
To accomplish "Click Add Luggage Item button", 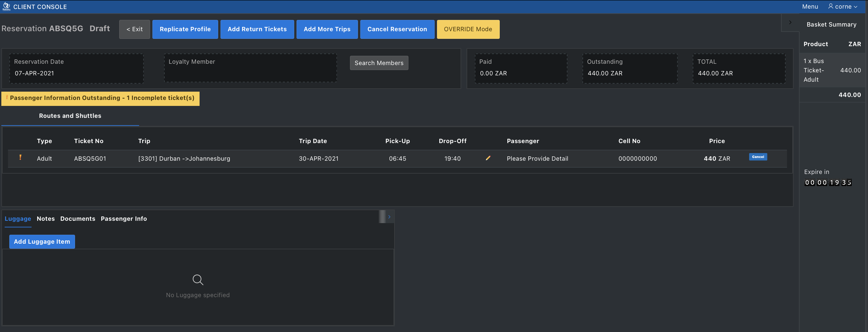I will (42, 242).
